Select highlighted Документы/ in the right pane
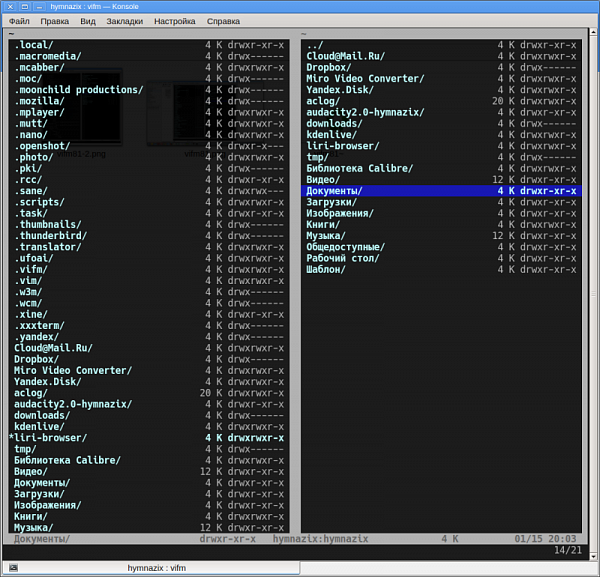The width and height of the screenshot is (600, 577). [441, 191]
